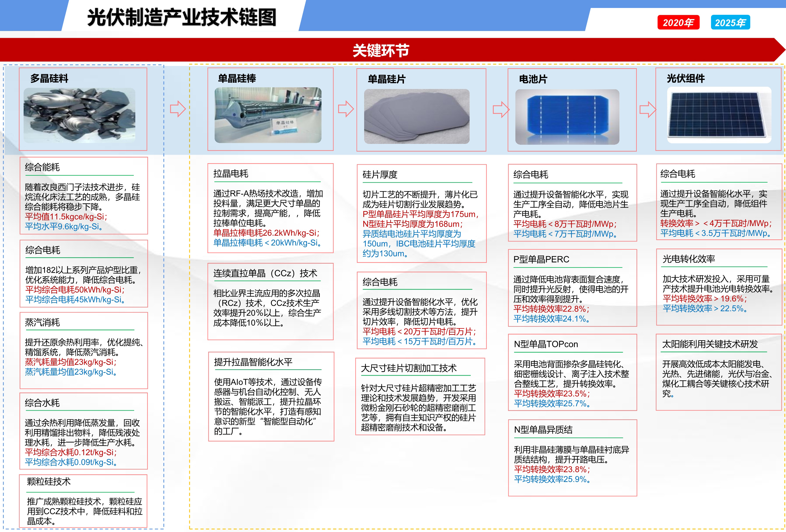Viewport: 786px width, 532px height.
Task: Click the text 平均转换效率23.5%
Action: (552, 394)
